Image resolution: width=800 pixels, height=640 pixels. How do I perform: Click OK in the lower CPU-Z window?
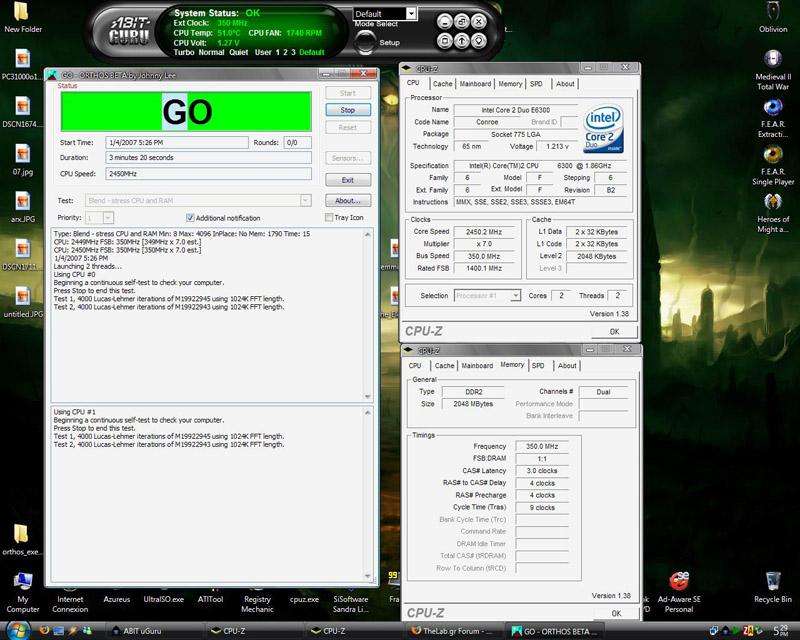[616, 613]
